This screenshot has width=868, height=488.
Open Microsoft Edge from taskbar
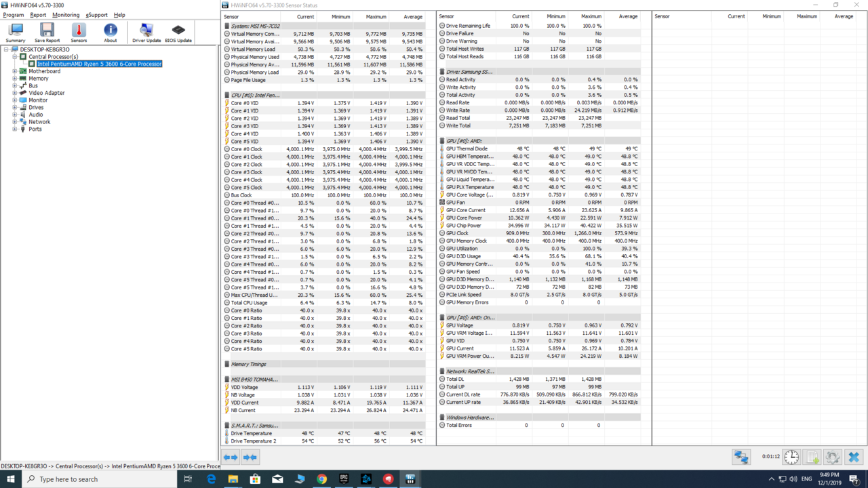pos(211,479)
